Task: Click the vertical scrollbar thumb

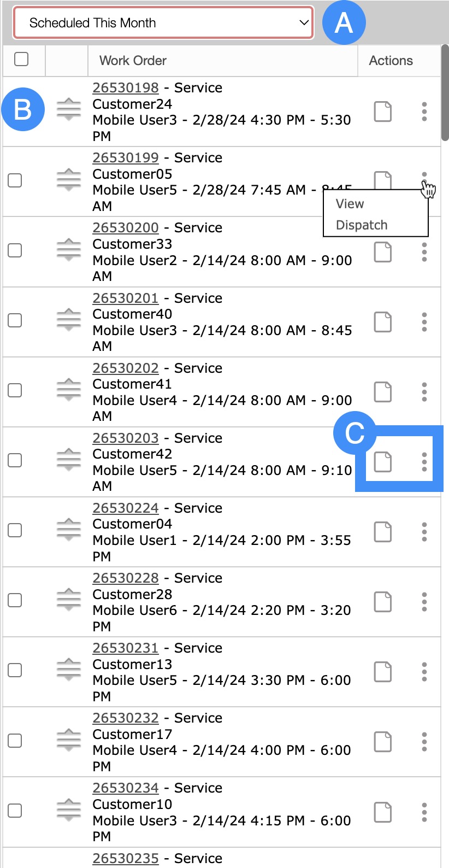Action: coord(445,93)
